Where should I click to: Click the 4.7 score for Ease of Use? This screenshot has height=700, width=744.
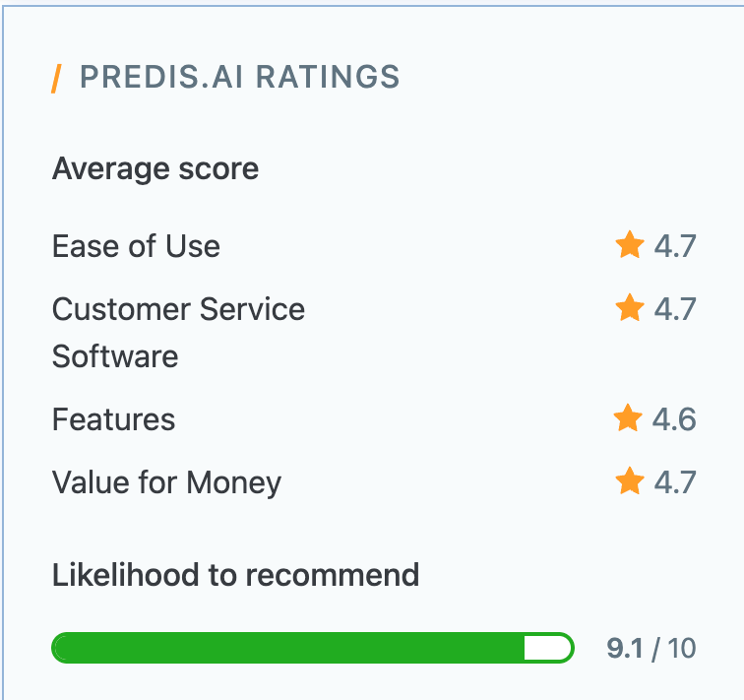click(675, 246)
